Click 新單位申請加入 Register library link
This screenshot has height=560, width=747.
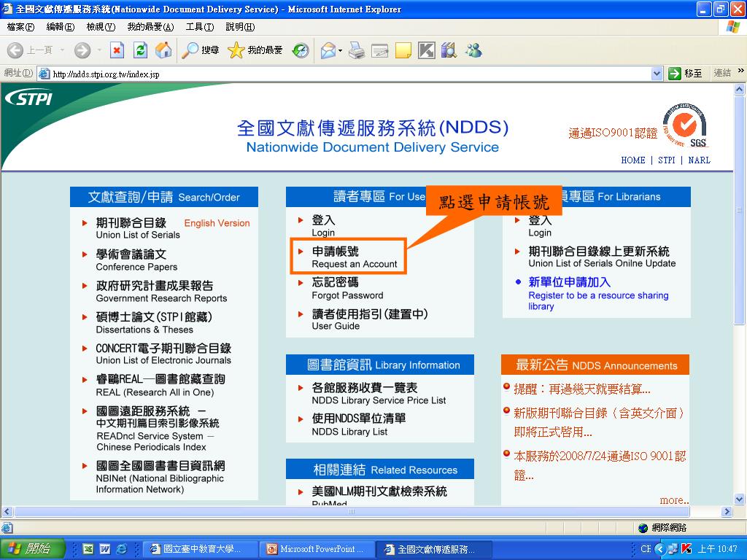(x=598, y=294)
